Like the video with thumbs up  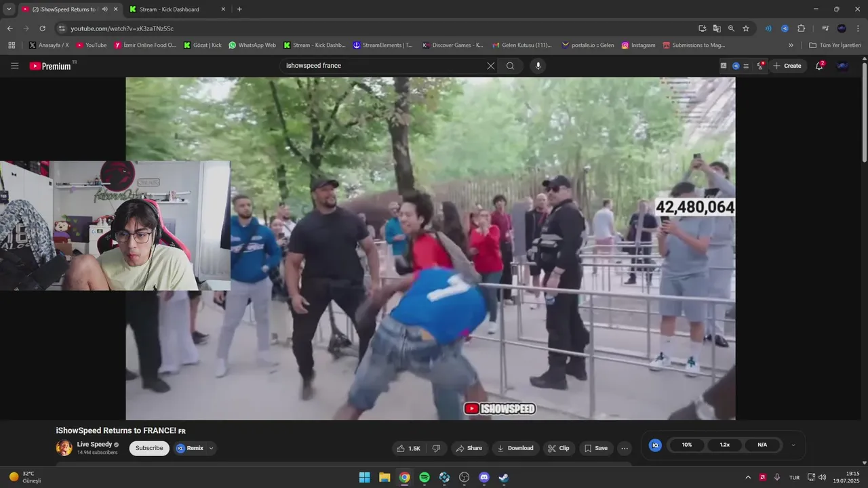(410, 448)
